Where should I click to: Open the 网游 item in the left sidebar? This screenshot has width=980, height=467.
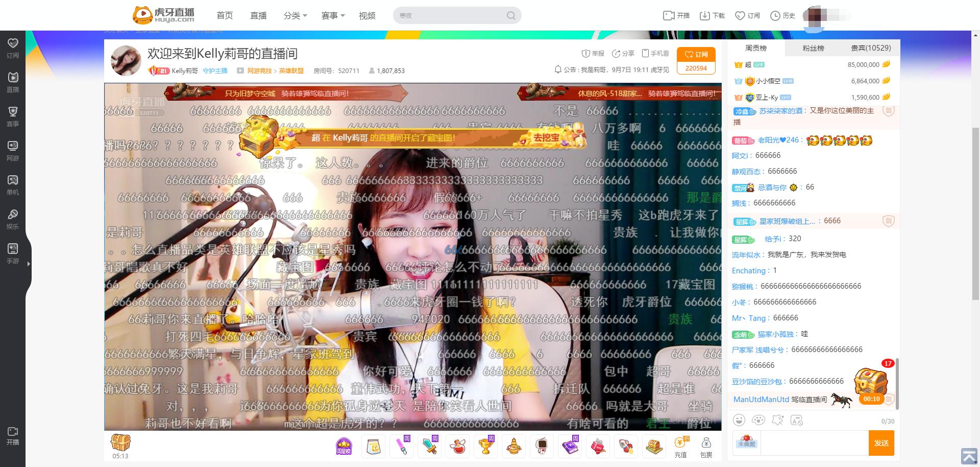click(13, 151)
